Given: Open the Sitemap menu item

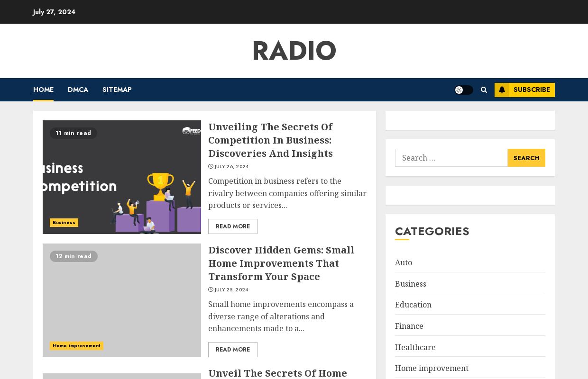Looking at the screenshot, I should pyautogui.click(x=117, y=90).
